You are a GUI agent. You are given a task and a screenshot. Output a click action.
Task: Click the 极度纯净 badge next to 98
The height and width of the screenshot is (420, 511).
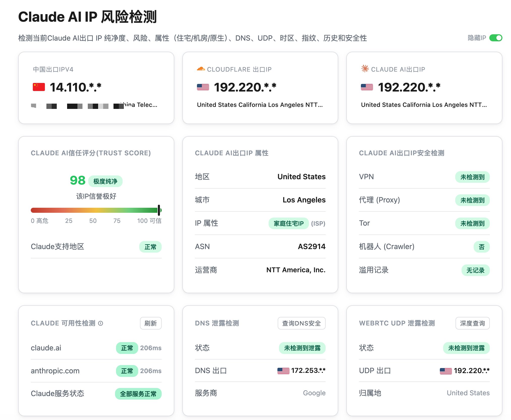[x=105, y=181]
